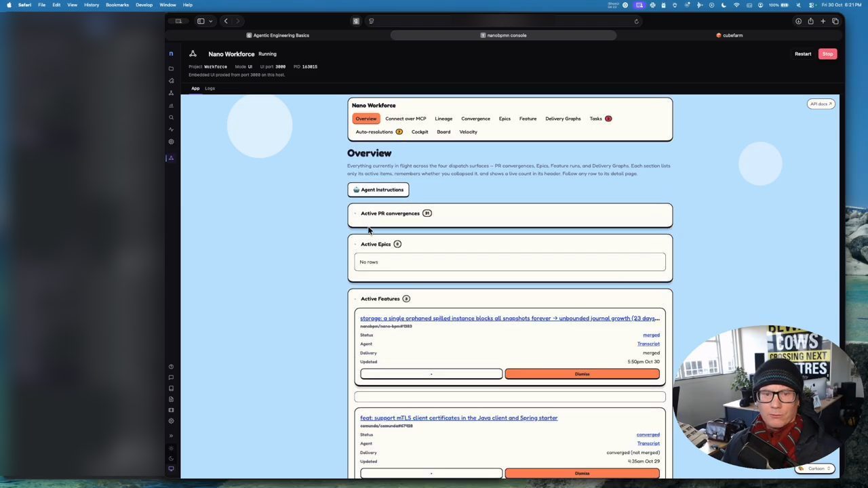This screenshot has width=868, height=488.
Task: Open the History menu in menu bar
Action: 92,5
